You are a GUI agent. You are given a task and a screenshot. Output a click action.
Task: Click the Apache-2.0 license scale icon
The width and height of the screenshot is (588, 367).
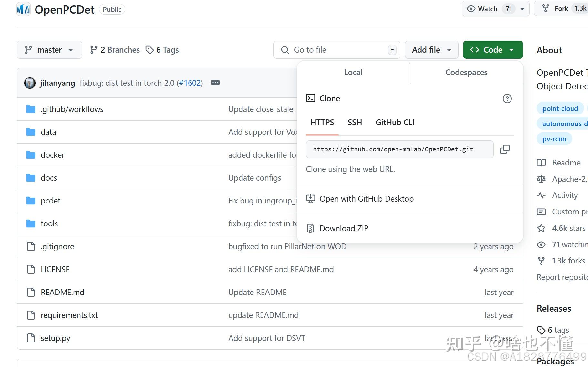[x=541, y=179]
